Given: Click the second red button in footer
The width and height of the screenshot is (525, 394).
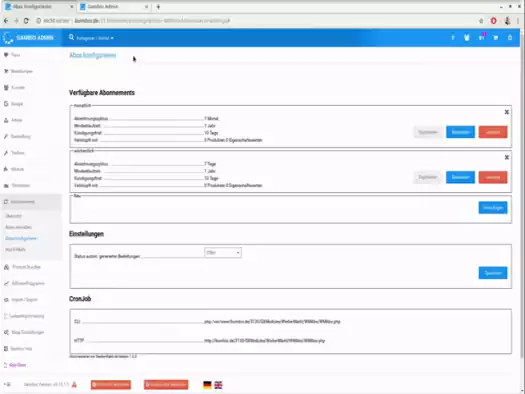Looking at the screenshot, I should 166,385.
